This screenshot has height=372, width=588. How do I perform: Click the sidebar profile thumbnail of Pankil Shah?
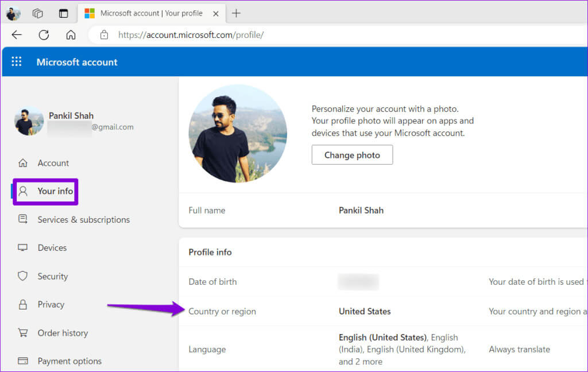click(29, 122)
